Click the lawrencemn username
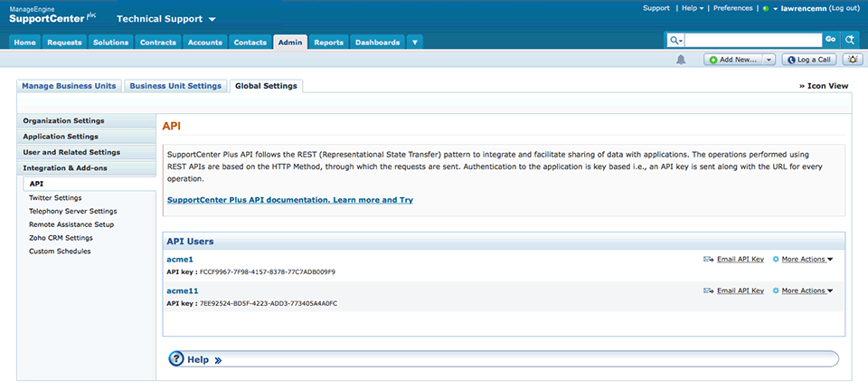 (x=804, y=8)
